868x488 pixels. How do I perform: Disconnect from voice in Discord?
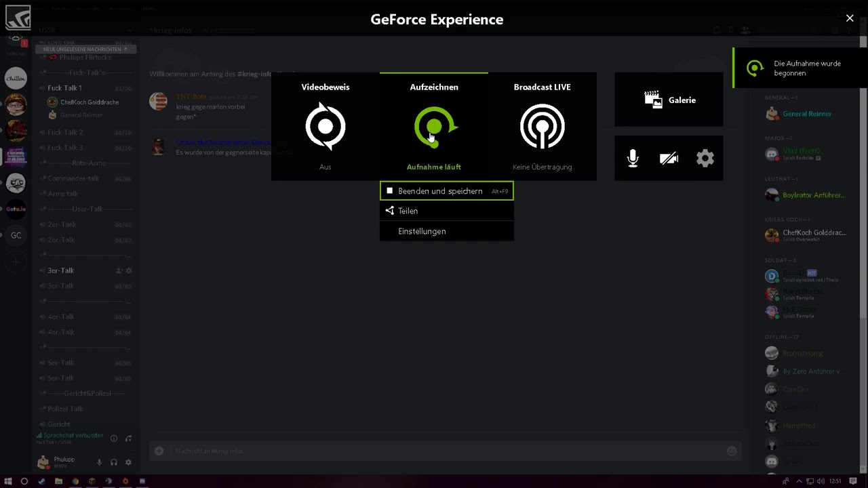click(128, 439)
